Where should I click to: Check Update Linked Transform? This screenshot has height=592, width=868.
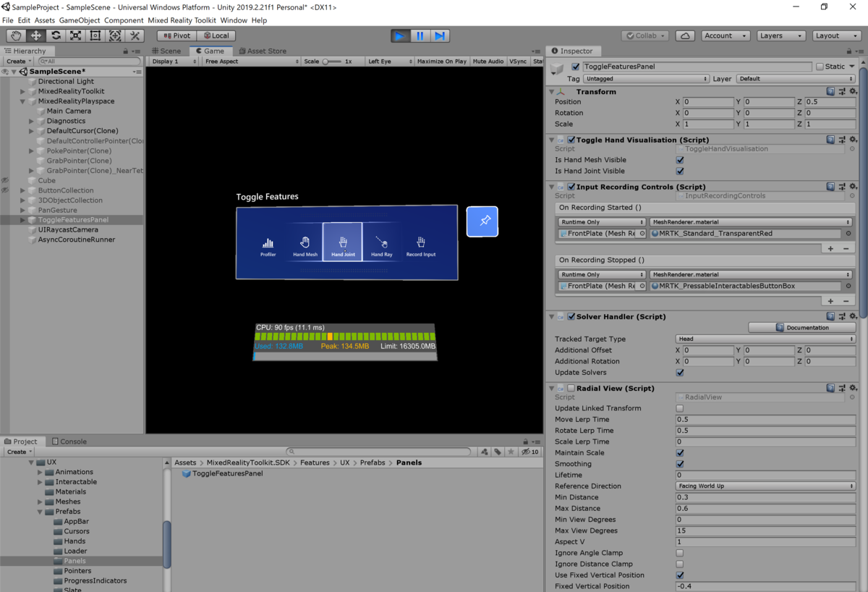tap(680, 408)
